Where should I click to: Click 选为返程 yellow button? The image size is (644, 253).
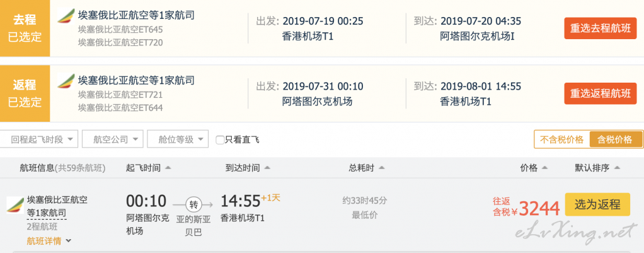tap(597, 204)
